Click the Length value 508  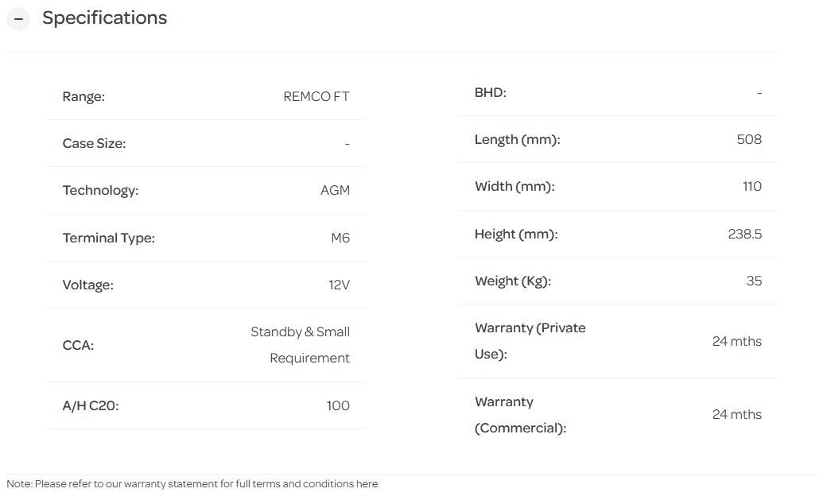click(x=749, y=140)
